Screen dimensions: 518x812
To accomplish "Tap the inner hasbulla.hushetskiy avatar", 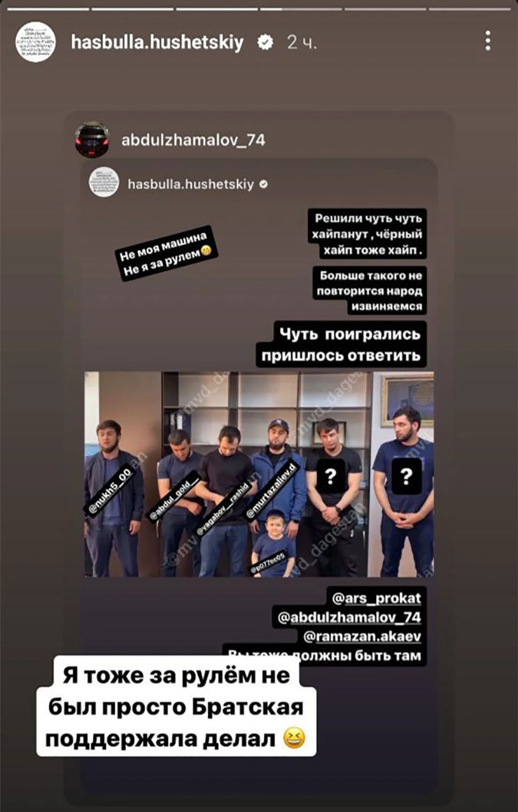I will [x=104, y=182].
